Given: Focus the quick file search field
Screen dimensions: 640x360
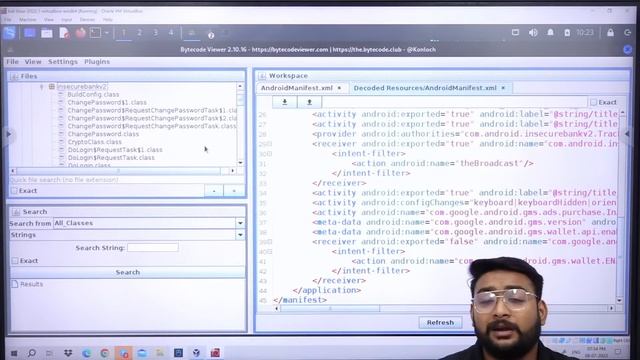Looking at the screenshot, I should click(x=127, y=180).
